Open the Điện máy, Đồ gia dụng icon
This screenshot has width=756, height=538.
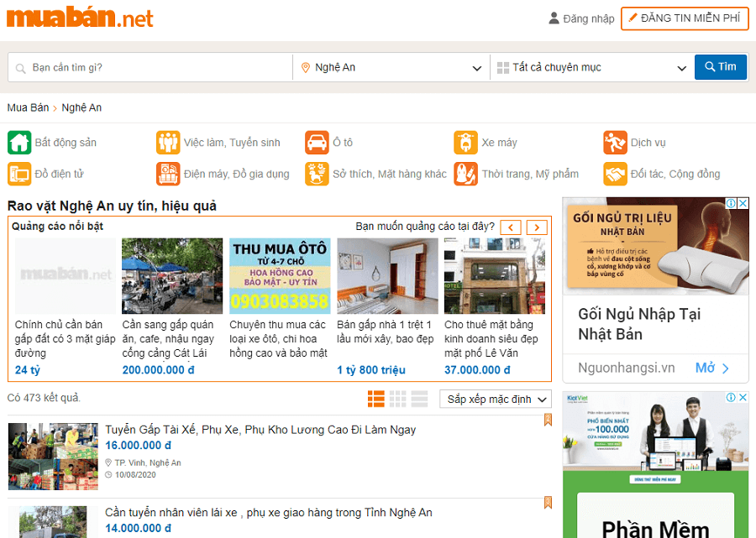coord(168,174)
